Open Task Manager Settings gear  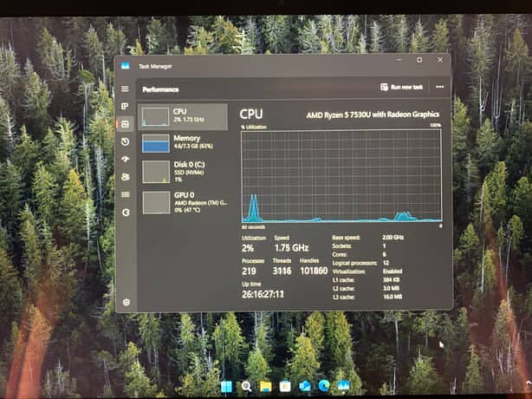tap(127, 302)
